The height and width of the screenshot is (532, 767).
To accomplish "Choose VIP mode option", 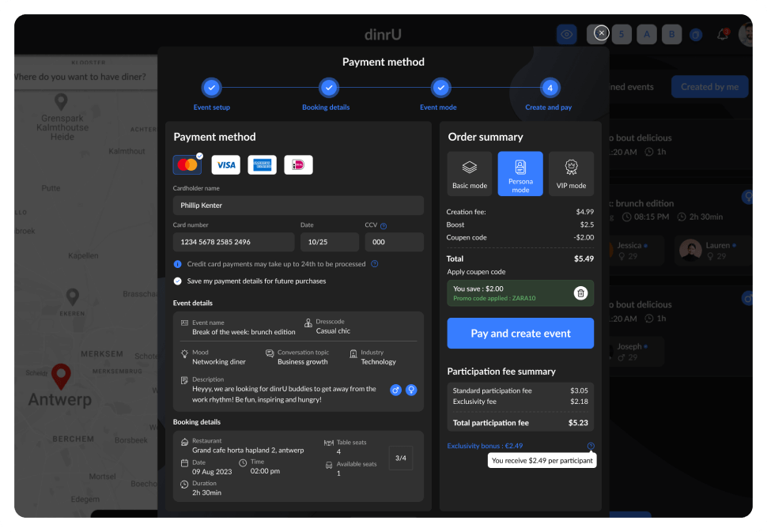I will (x=571, y=174).
